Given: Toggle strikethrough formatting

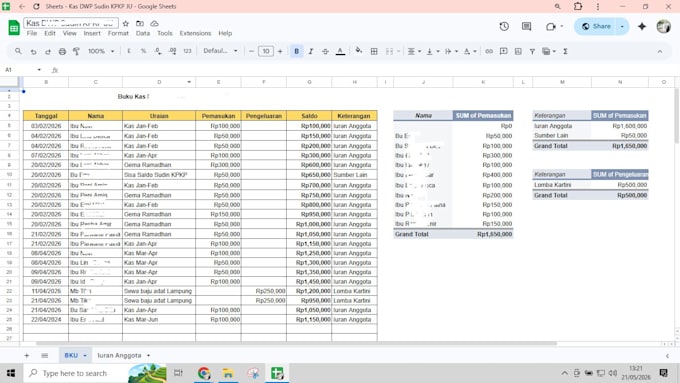Looking at the screenshot, I should [325, 51].
